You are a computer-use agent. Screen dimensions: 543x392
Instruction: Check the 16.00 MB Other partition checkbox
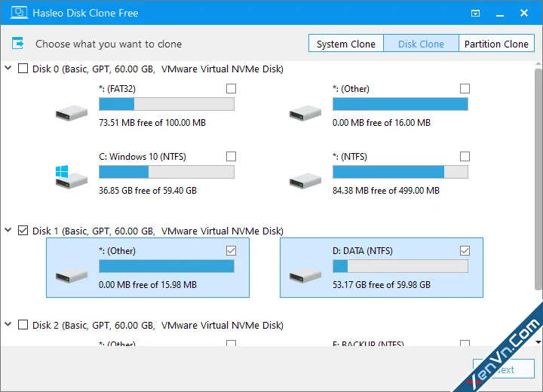pos(465,89)
